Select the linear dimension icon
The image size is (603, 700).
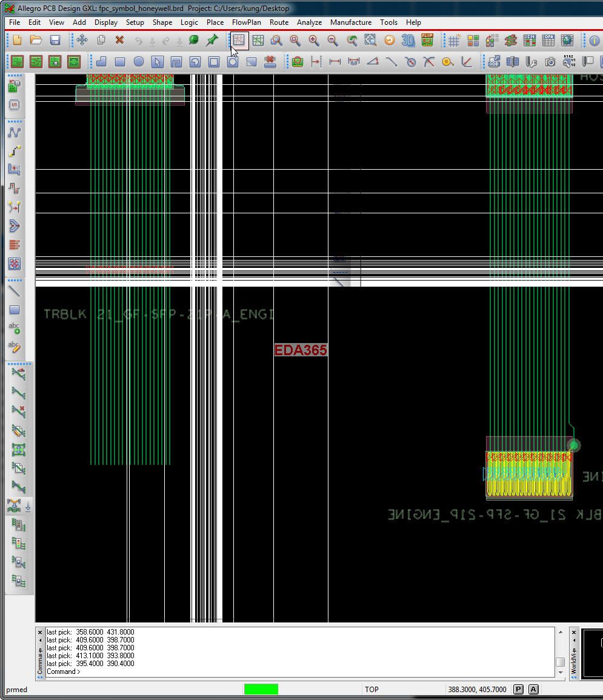point(335,62)
